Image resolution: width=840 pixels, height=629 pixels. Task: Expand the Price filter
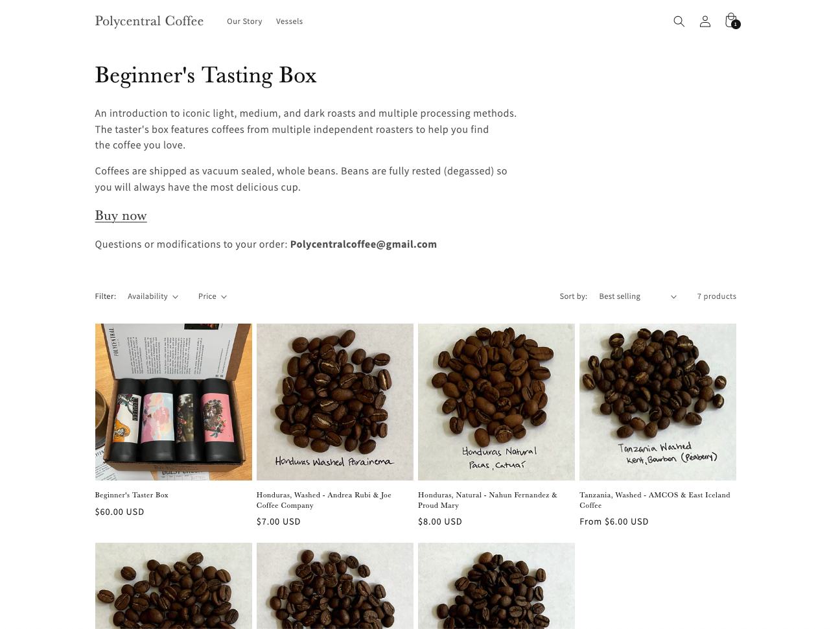coord(213,296)
